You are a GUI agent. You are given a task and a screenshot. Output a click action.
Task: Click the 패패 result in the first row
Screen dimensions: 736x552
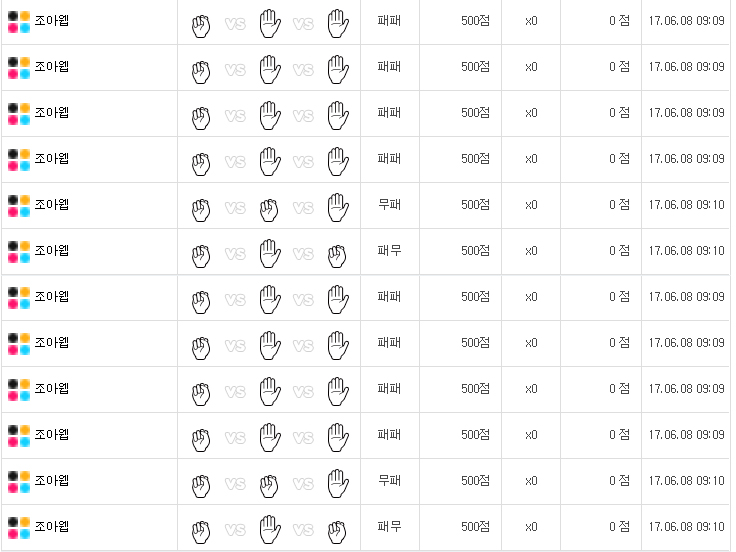pyautogui.click(x=390, y=20)
